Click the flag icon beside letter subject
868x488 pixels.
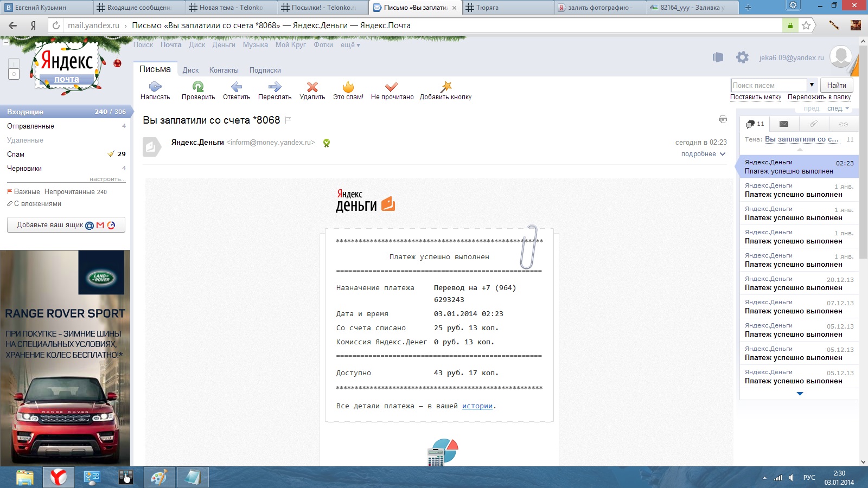tap(288, 120)
